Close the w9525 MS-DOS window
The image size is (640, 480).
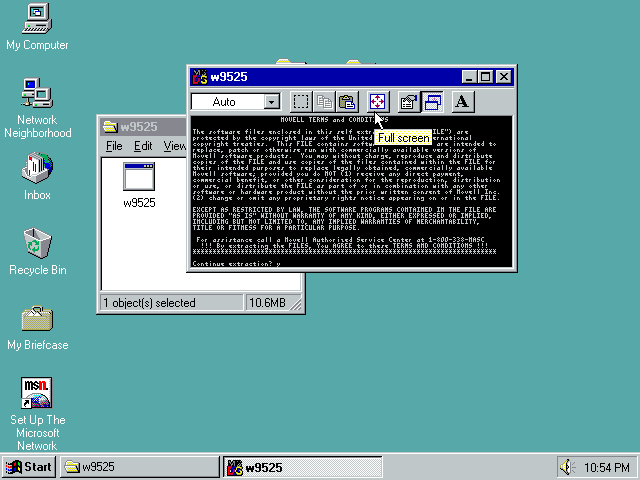(x=504, y=77)
